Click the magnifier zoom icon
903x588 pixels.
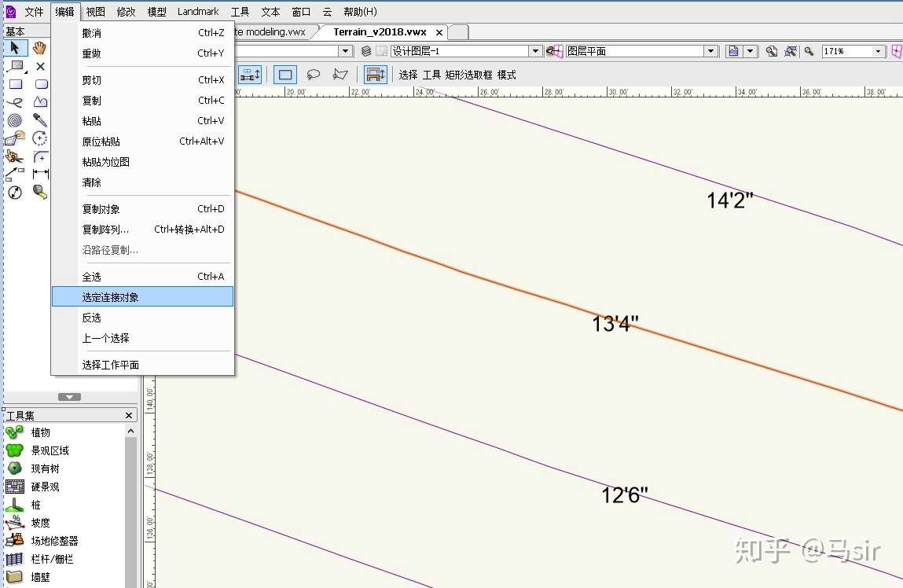[x=809, y=51]
